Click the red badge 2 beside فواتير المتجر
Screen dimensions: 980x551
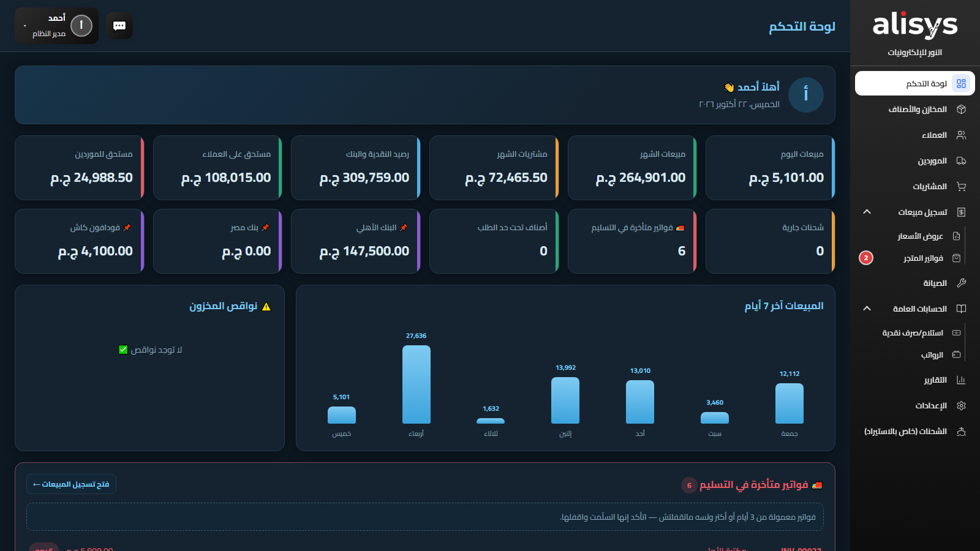[866, 258]
